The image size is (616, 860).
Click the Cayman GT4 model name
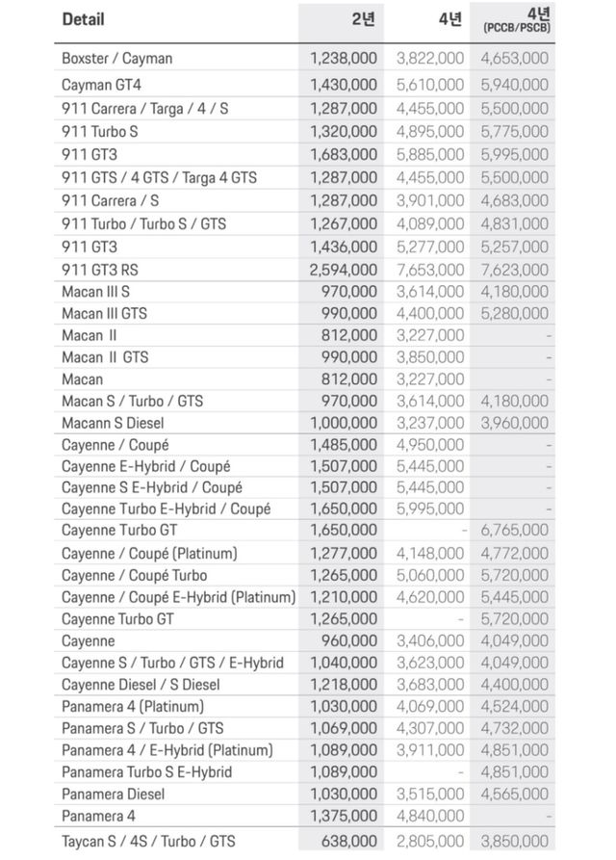click(102, 85)
